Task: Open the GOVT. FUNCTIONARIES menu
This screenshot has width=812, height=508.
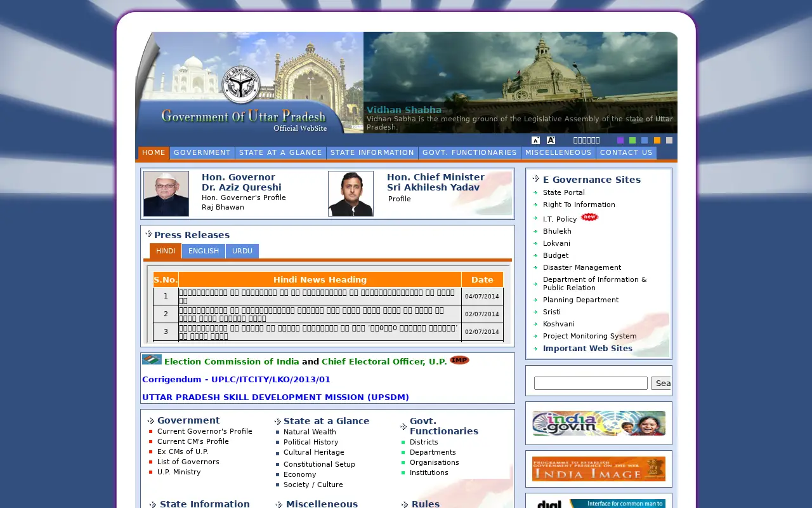Action: (x=469, y=153)
